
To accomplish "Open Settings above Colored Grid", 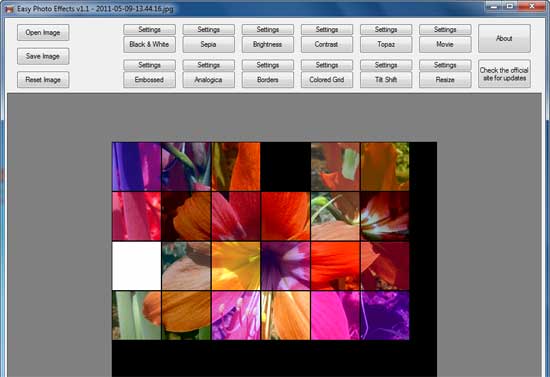I will click(327, 65).
